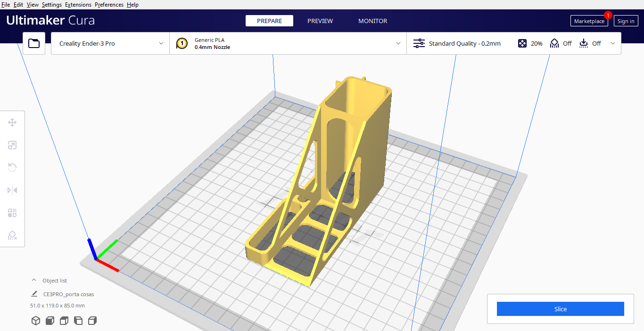The width and height of the screenshot is (644, 331).
Task: Open the File menu
Action: coord(6,5)
